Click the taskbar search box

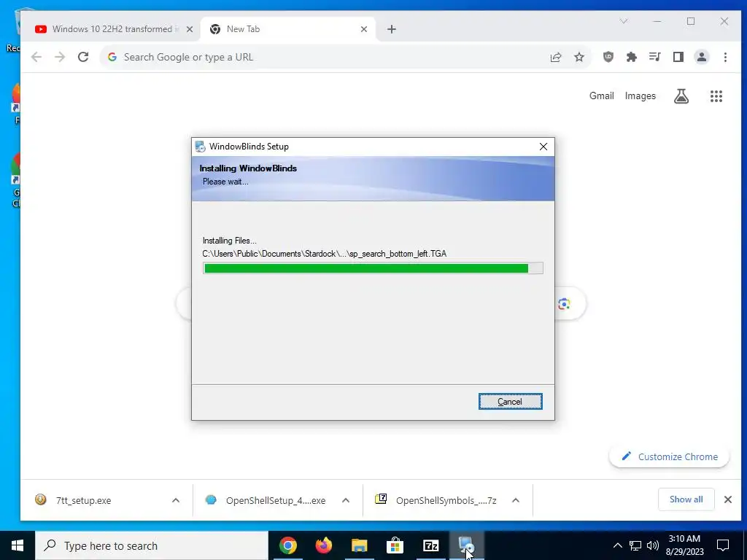point(152,545)
